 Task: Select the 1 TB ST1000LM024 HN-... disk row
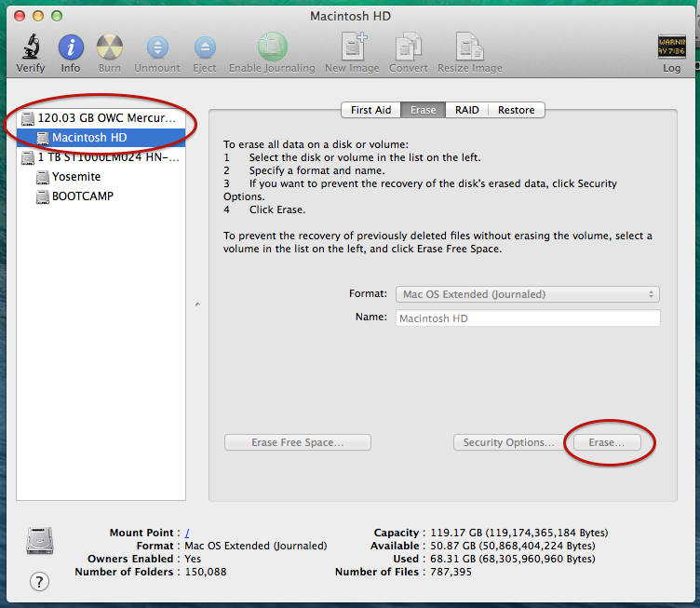pos(101,157)
